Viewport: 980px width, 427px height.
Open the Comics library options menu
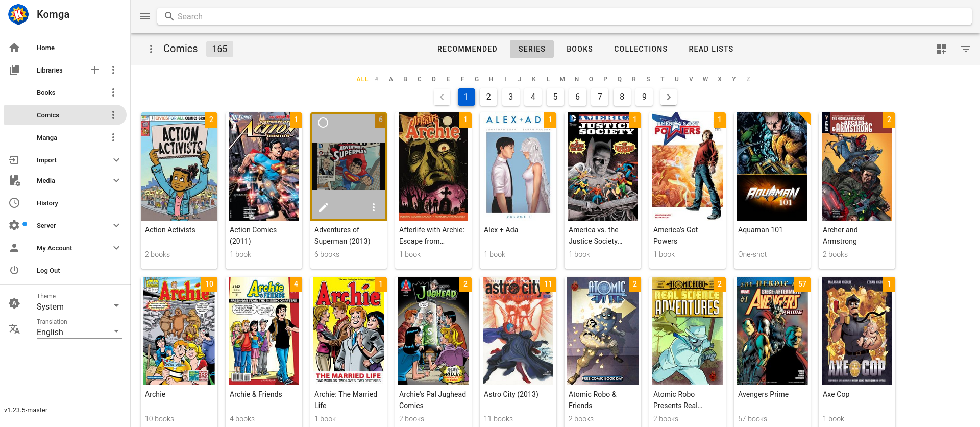[x=113, y=115]
